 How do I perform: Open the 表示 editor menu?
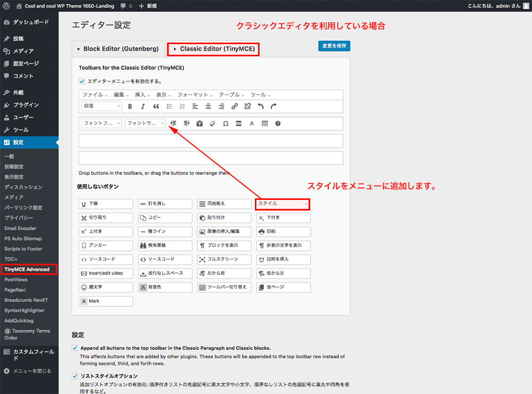point(163,95)
